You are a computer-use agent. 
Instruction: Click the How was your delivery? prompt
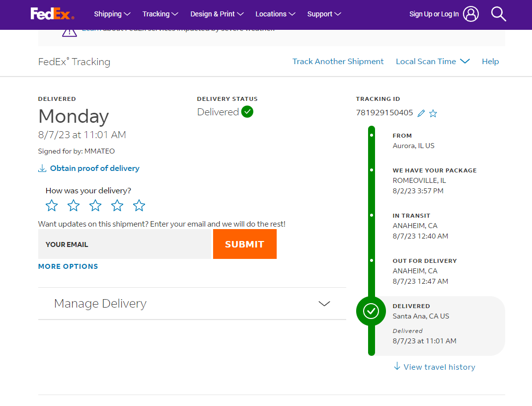tap(88, 191)
